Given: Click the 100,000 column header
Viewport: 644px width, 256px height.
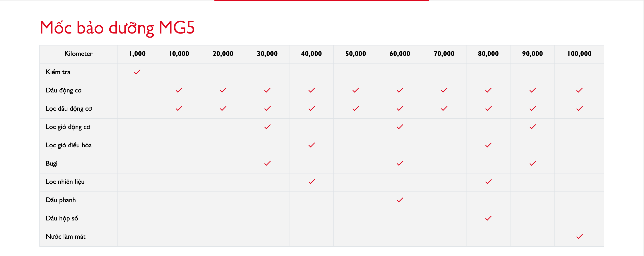Looking at the screenshot, I should 579,54.
